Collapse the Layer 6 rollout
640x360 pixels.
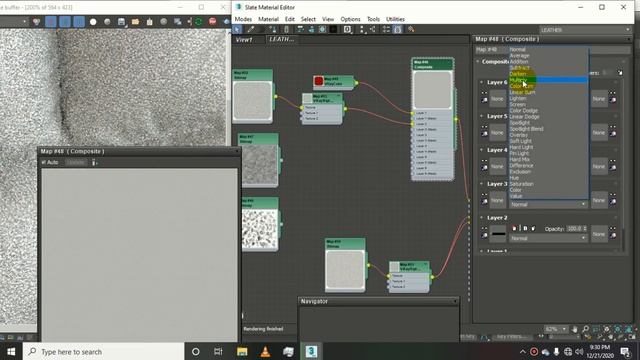click(482, 82)
